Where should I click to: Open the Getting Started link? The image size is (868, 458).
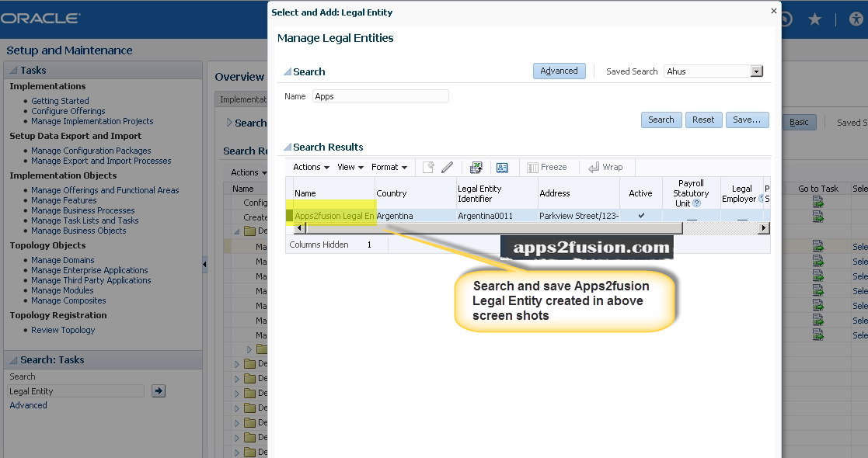pyautogui.click(x=60, y=101)
